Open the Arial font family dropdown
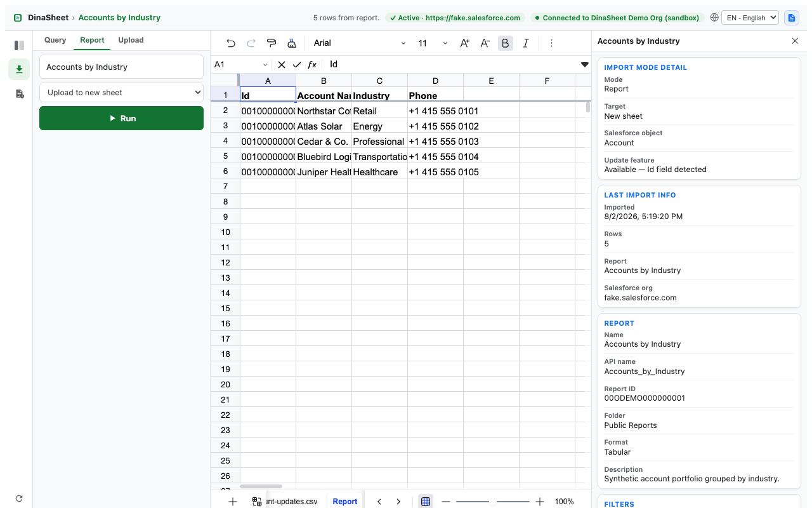Image resolution: width=812 pixels, height=508 pixels. (360, 43)
